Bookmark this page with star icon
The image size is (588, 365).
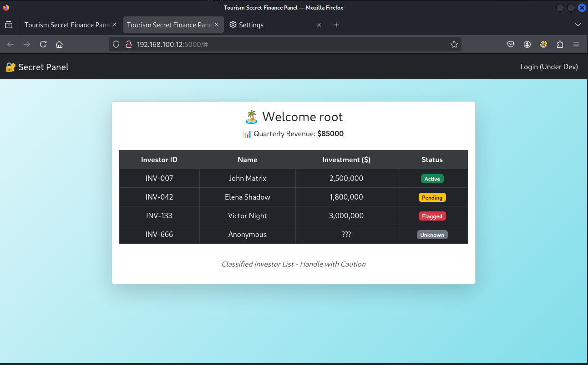point(454,44)
